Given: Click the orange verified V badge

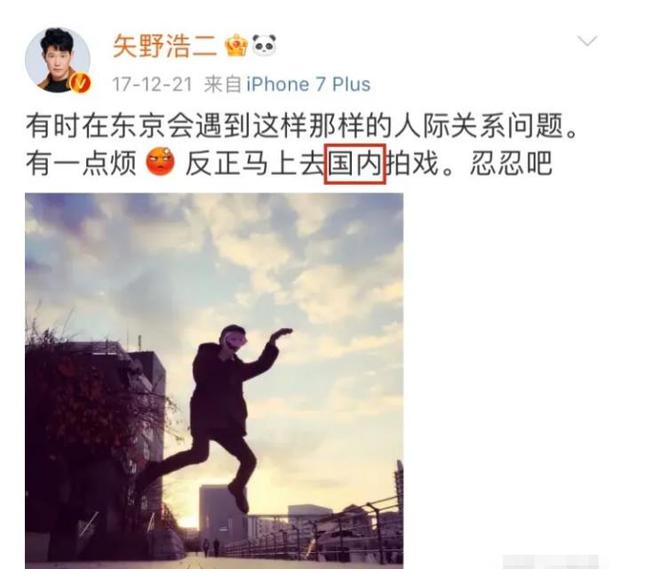Looking at the screenshot, I should pyautogui.click(x=80, y=82).
